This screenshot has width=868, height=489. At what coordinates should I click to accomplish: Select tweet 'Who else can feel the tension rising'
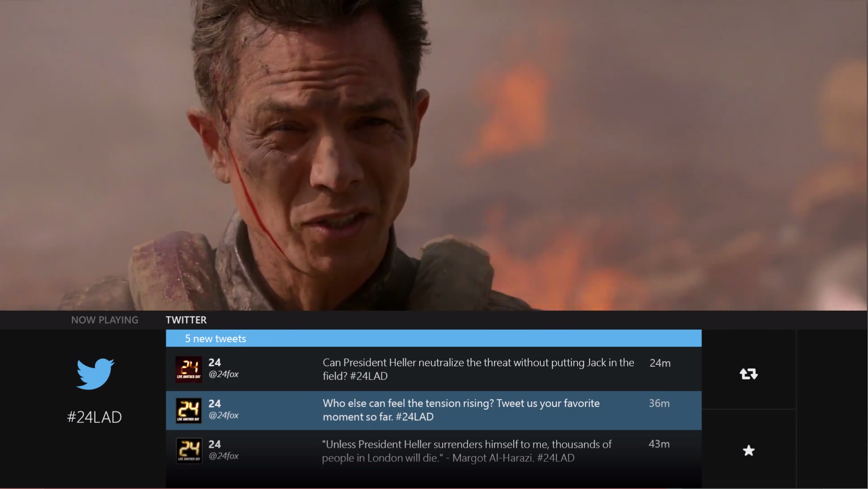[x=434, y=410]
